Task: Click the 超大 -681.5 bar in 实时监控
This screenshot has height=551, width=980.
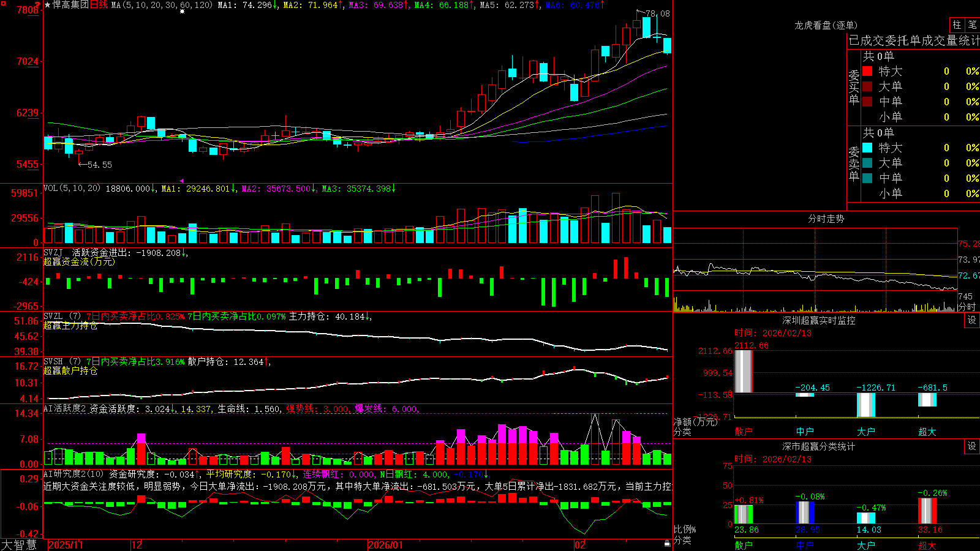Action: pos(927,400)
